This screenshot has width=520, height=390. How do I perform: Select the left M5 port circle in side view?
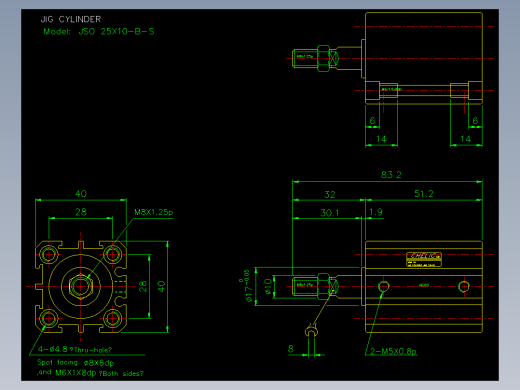[383, 286]
